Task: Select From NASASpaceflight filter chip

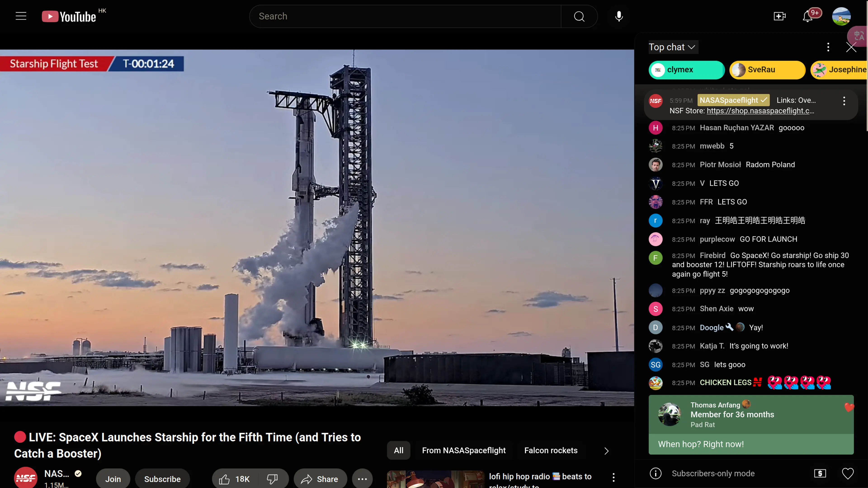Action: coord(464,450)
